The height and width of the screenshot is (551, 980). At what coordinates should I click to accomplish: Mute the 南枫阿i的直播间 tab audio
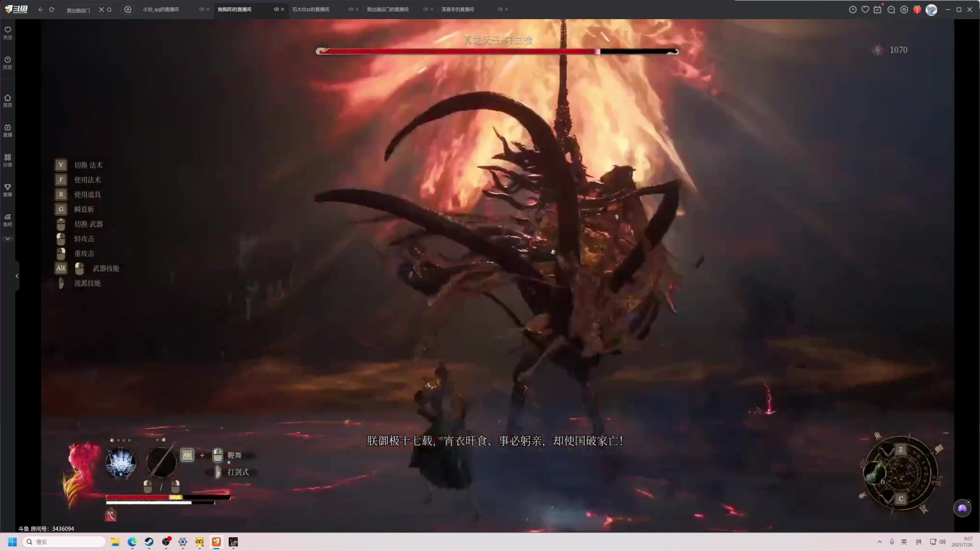[276, 9]
